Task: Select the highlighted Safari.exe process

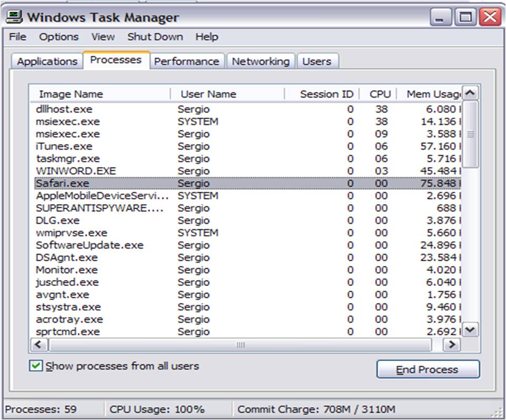Action: [x=248, y=183]
